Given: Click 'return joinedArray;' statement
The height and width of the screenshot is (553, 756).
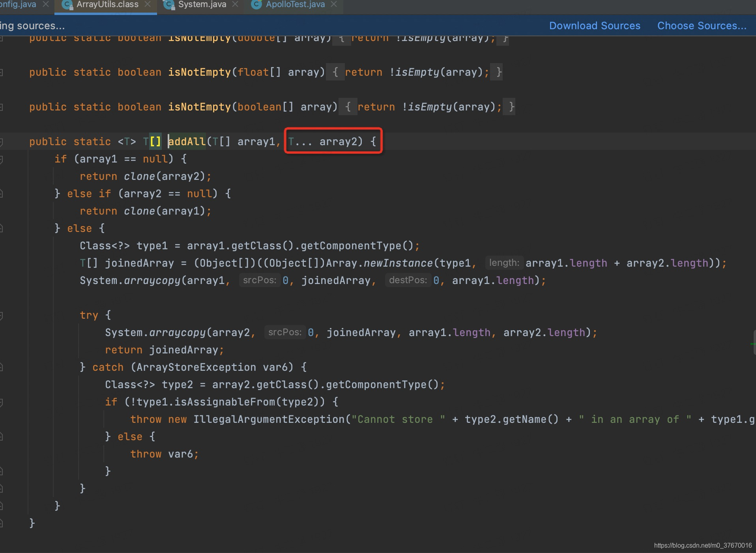Looking at the screenshot, I should [165, 350].
